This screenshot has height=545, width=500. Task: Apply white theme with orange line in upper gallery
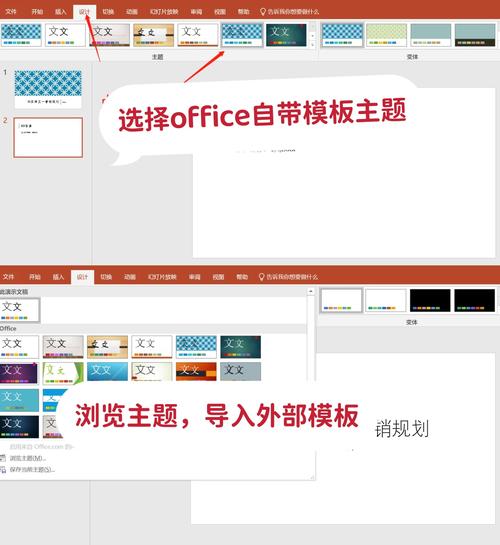click(x=198, y=35)
